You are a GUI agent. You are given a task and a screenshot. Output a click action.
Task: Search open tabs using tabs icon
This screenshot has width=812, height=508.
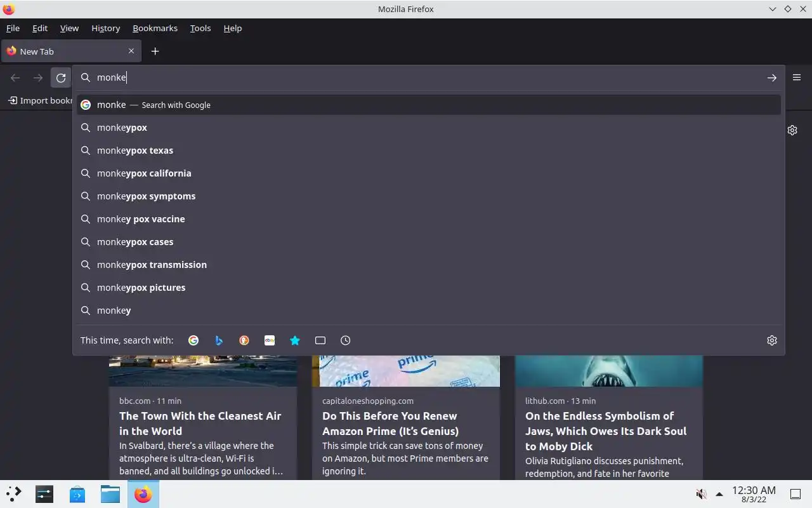click(x=320, y=340)
